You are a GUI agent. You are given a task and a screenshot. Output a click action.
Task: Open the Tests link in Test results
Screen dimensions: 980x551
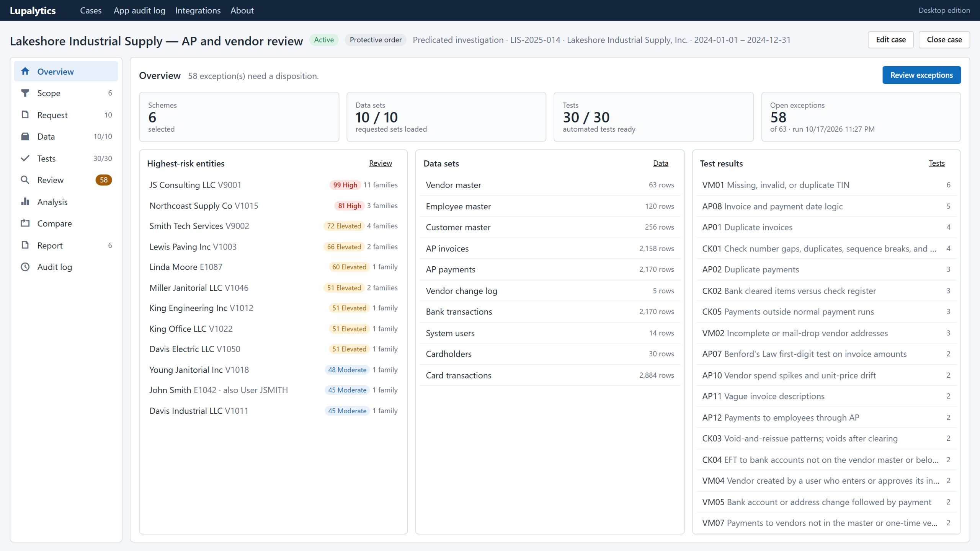pos(937,163)
